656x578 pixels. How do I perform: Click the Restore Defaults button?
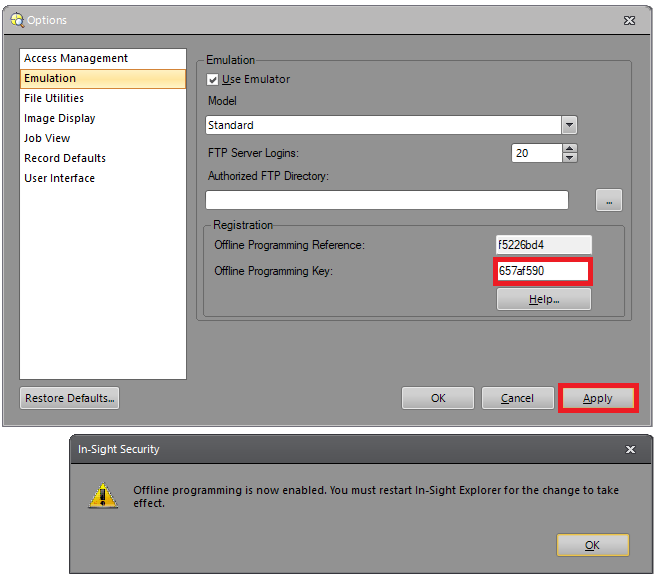69,398
